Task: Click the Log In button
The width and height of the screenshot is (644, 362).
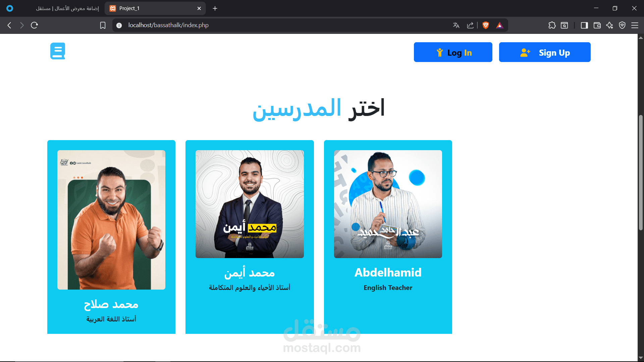Action: 453,52
